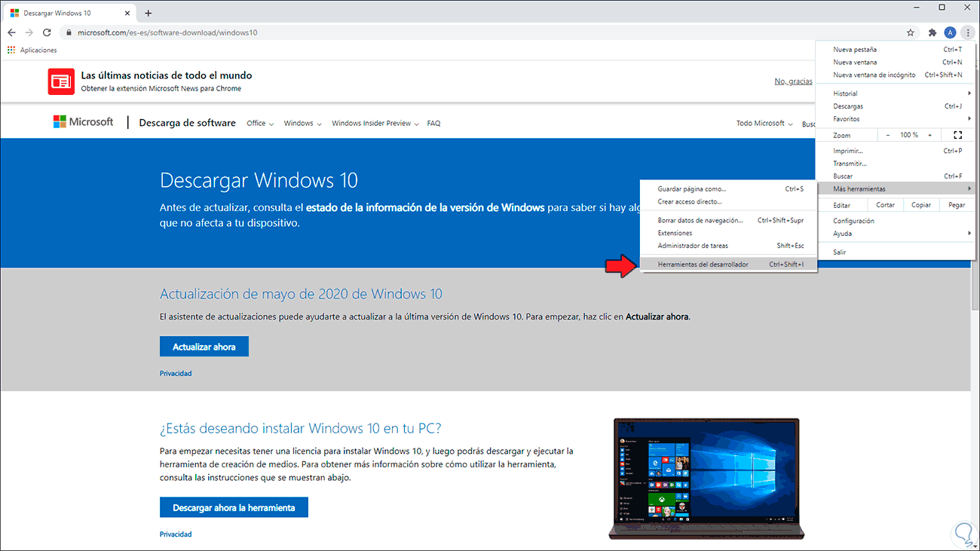
Task: Select Nueva pestaña in Chrome menu
Action: (x=896, y=50)
